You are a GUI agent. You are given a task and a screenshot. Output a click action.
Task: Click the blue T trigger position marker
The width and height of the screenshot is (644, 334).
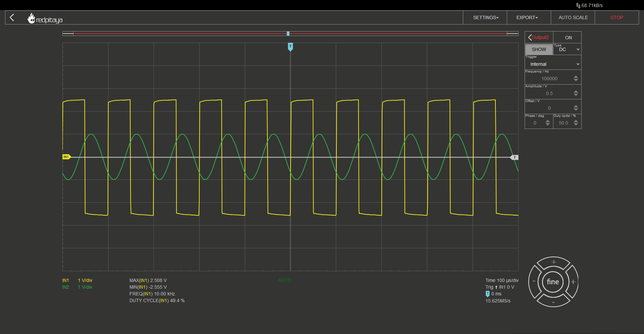point(290,47)
